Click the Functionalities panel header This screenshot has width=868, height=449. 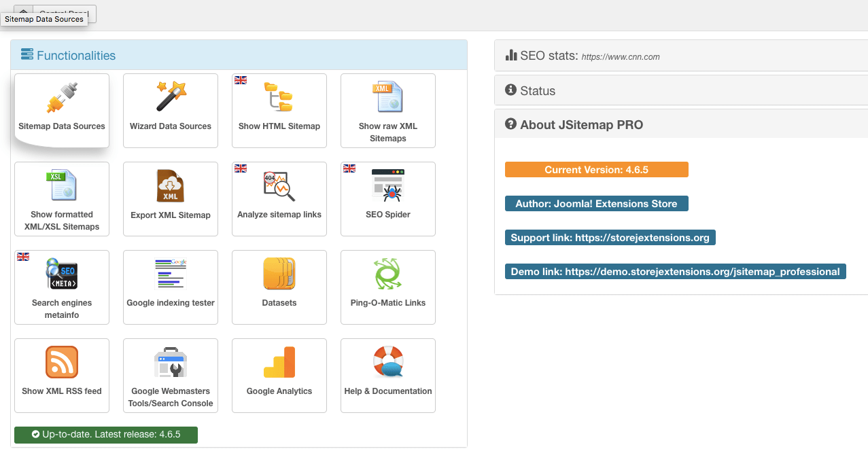[239, 55]
